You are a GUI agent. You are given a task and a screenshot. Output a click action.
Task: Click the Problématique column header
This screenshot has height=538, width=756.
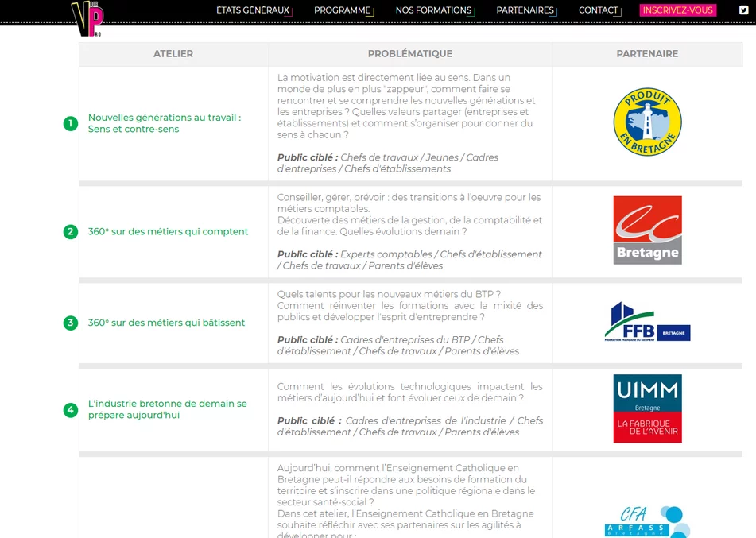pos(409,54)
